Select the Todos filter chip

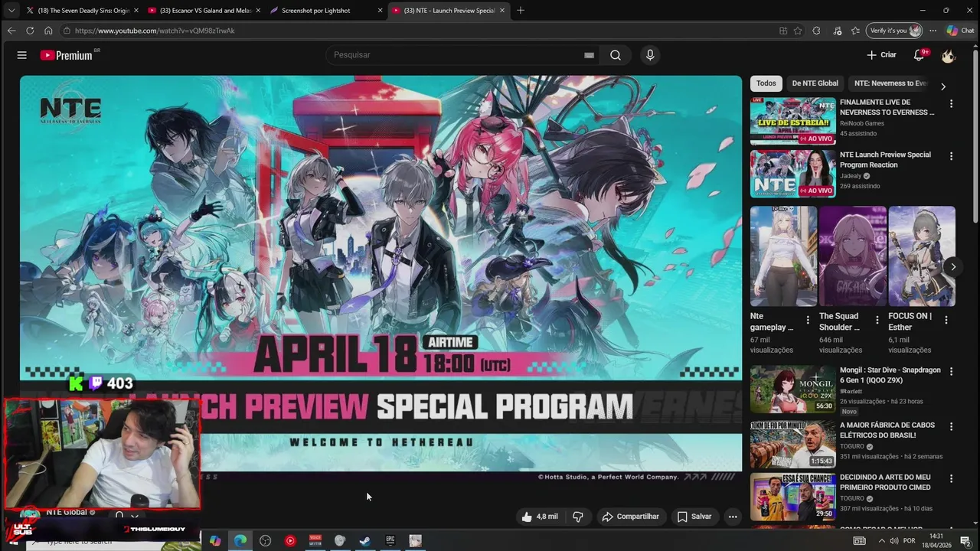[x=766, y=83]
